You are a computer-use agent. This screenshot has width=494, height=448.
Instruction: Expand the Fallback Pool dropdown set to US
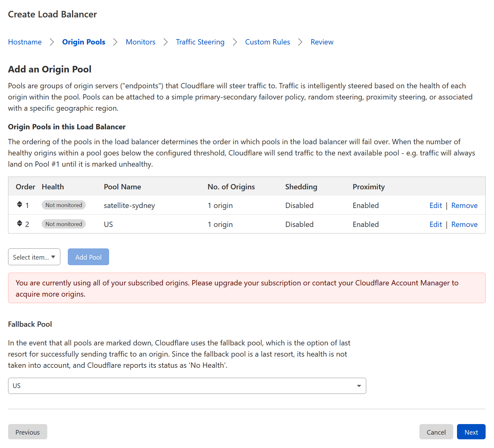[187, 386]
